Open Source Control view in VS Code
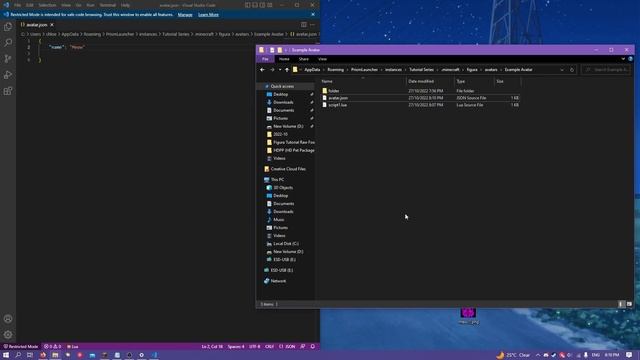 point(8,59)
